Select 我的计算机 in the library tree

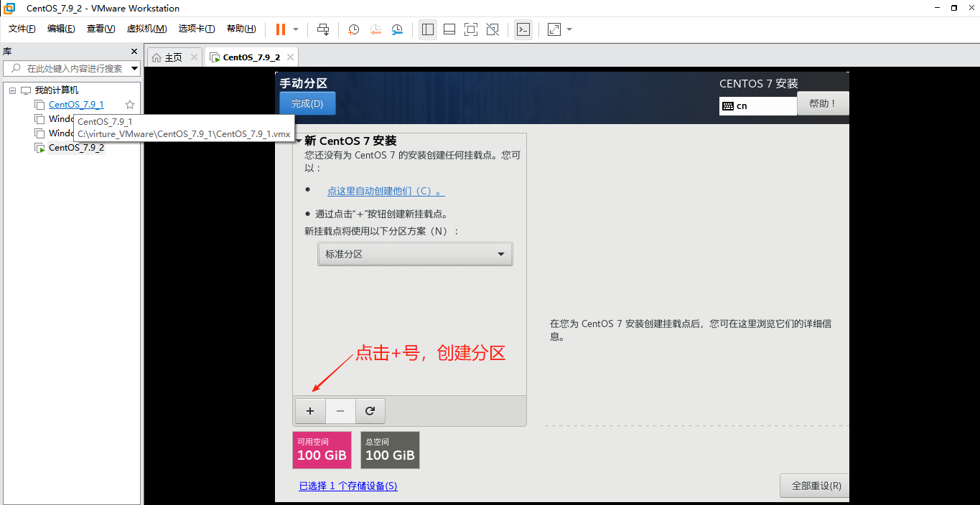click(x=57, y=90)
